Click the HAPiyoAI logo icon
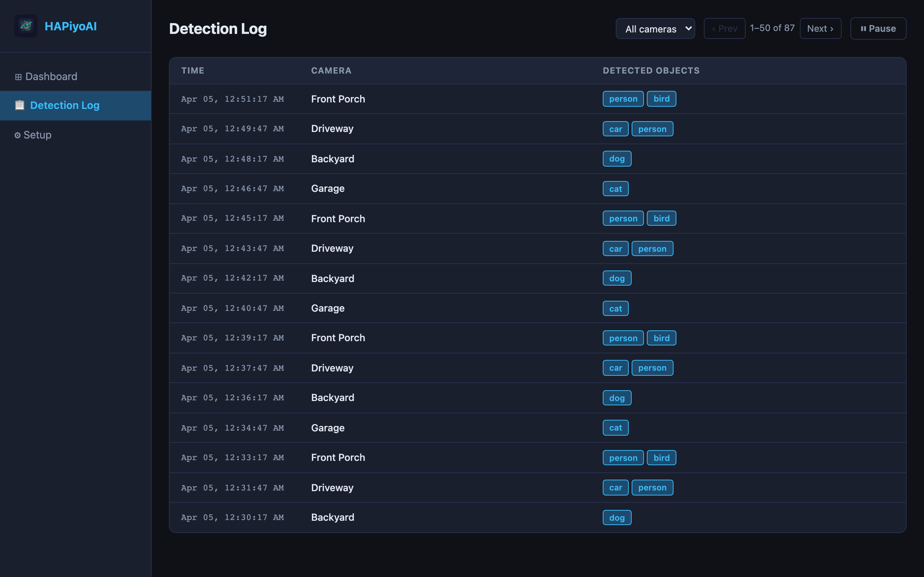Viewport: 924px width, 577px height. (x=26, y=26)
